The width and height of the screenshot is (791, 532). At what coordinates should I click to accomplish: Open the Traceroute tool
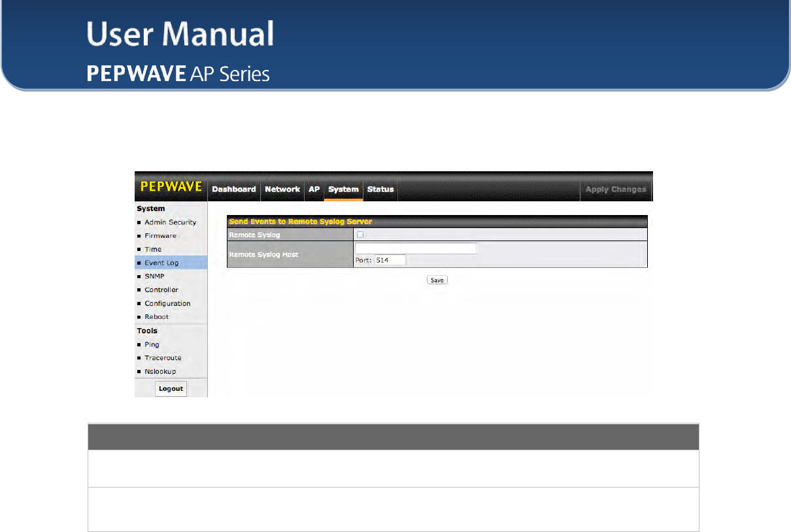(163, 357)
